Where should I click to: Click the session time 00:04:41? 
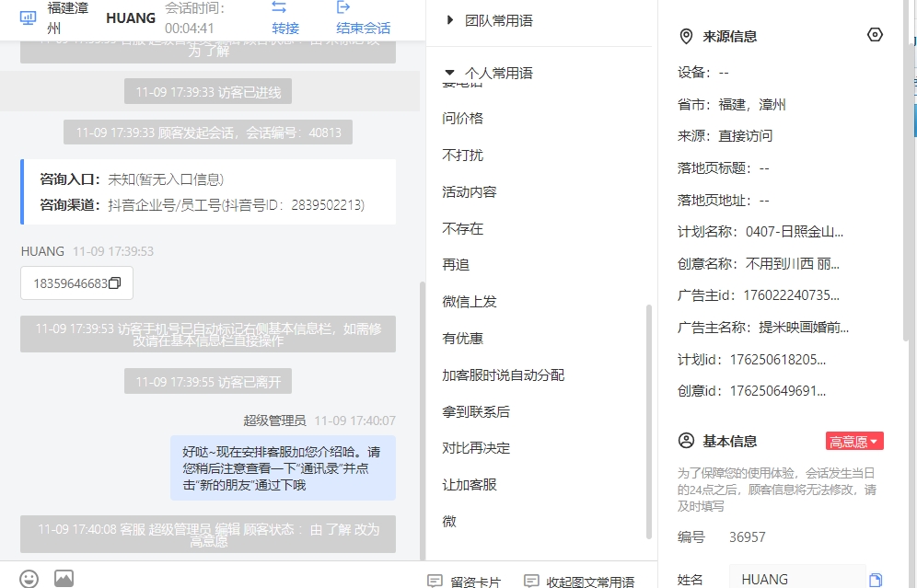[190, 28]
